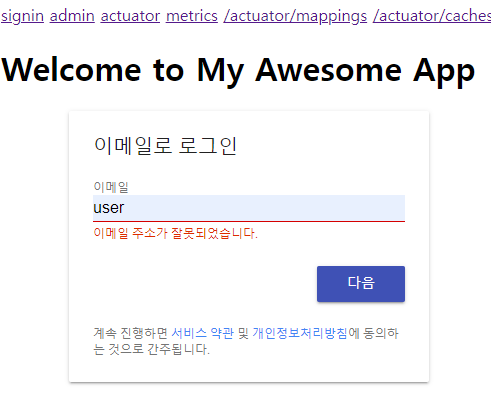491x418 pixels.
Task: Go to the admin link
Action: (x=72, y=16)
